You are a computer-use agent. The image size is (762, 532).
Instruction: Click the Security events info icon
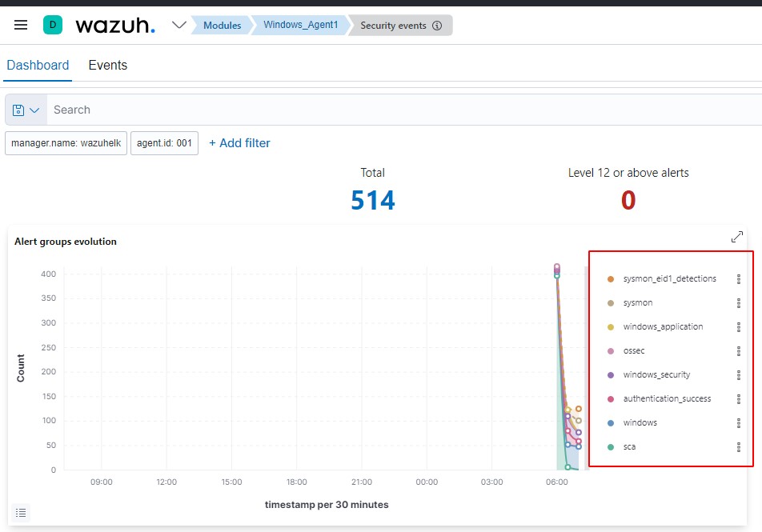[x=437, y=26]
